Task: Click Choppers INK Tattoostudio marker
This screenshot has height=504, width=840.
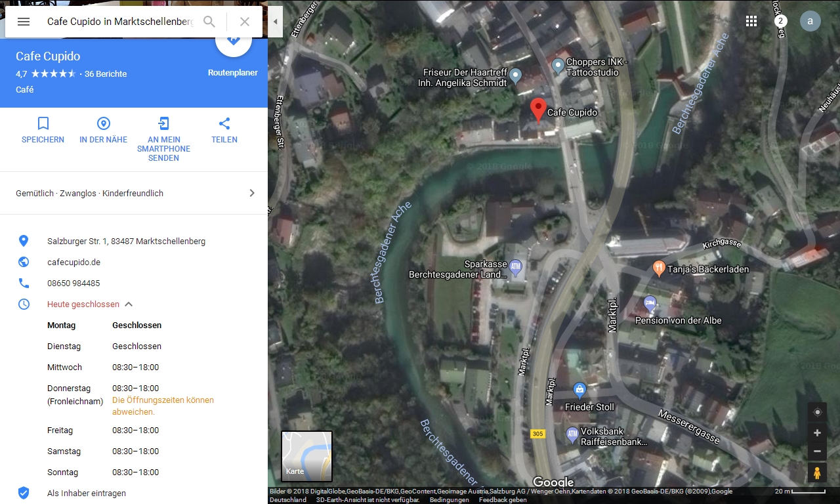Action: (558, 65)
